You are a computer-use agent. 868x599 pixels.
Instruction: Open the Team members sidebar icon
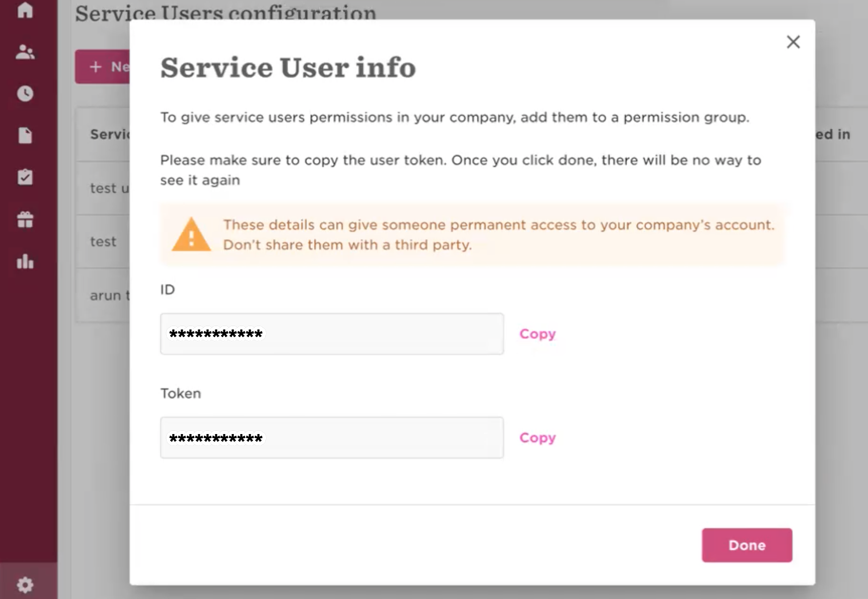click(25, 52)
